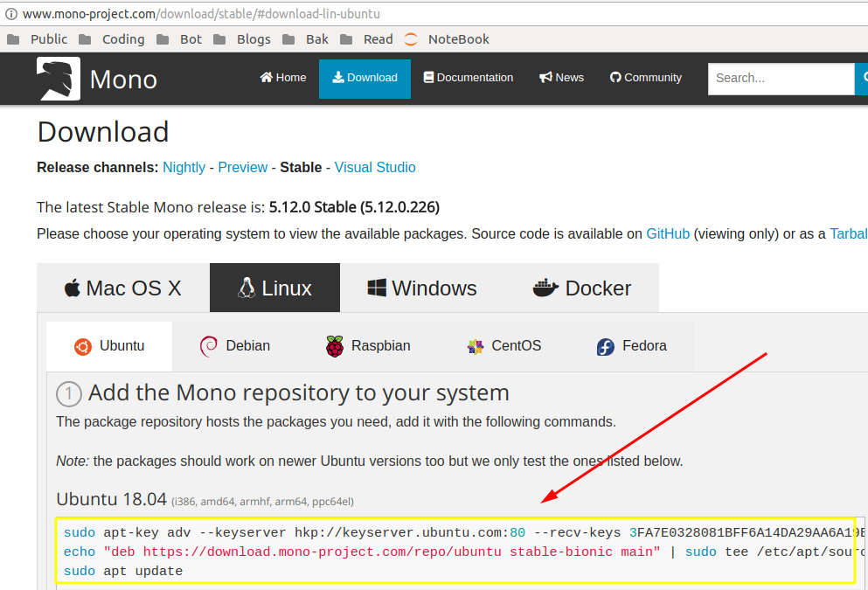Switch to the Docker tab

click(x=582, y=288)
